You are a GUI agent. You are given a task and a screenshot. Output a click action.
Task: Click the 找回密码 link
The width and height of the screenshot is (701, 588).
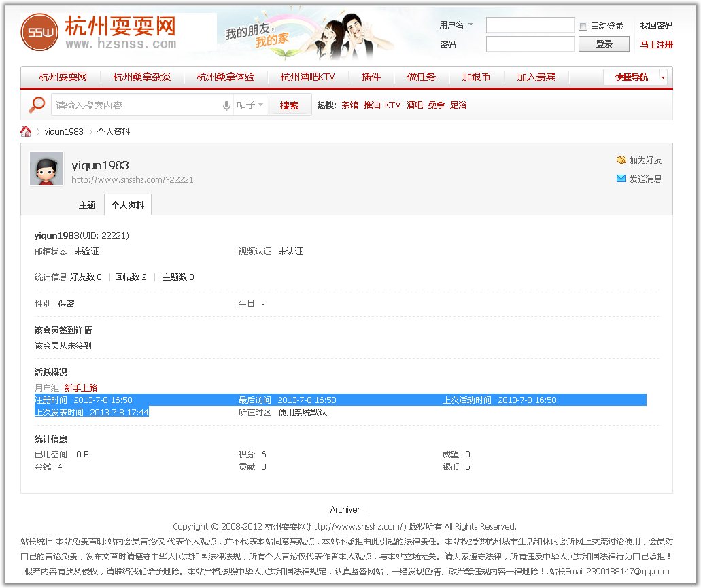[x=656, y=26]
